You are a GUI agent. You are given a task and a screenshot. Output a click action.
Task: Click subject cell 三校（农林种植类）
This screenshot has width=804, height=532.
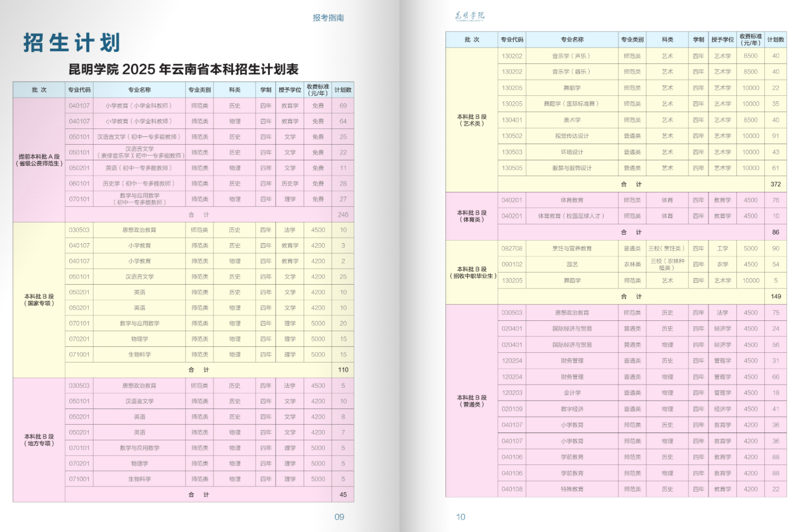pos(667,264)
